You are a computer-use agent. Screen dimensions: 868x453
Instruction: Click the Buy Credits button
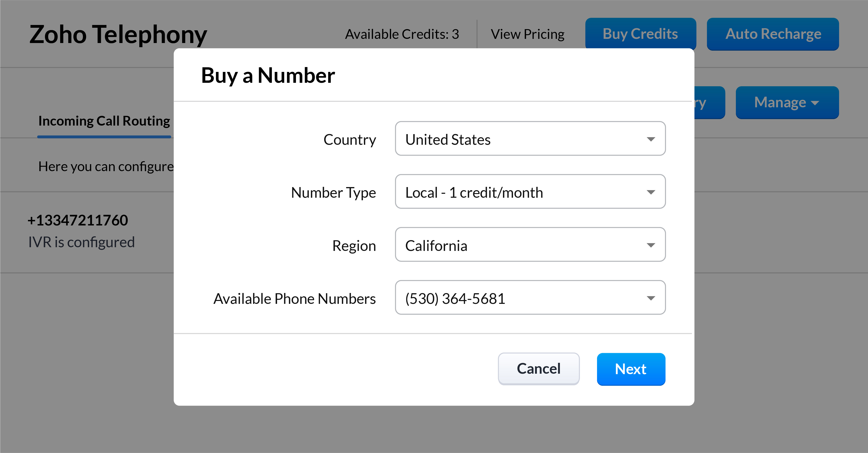pyautogui.click(x=640, y=34)
